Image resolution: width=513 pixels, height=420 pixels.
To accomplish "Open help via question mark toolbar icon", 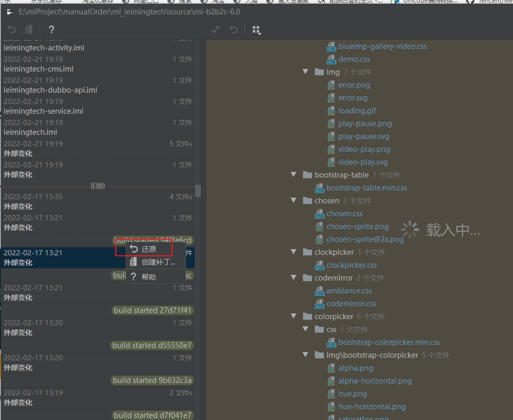I will (52, 30).
